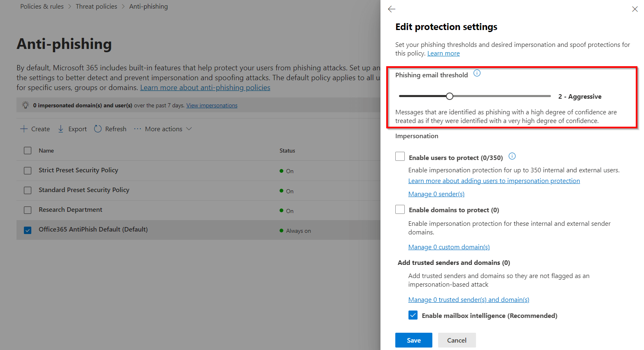Open View impersonations link
This screenshot has height=350, width=644.
coord(212,105)
